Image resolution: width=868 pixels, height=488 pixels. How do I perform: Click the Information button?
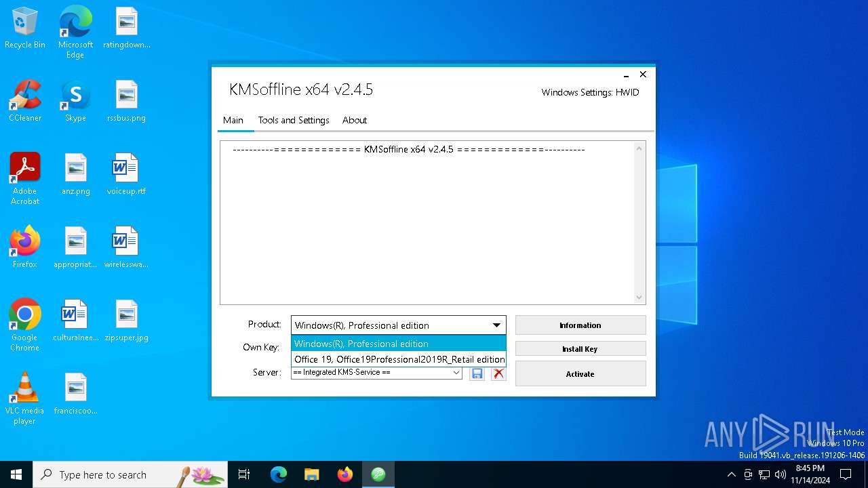580,325
